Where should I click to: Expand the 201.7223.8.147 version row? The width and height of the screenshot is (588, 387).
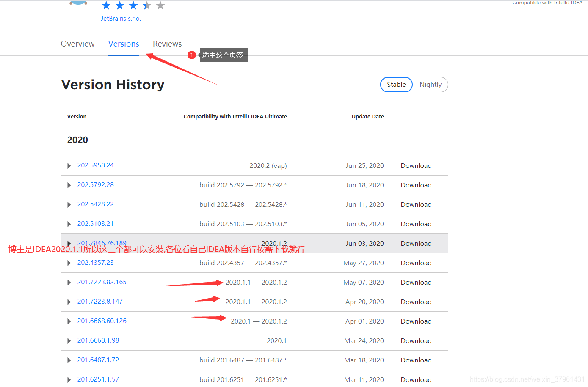tap(69, 302)
